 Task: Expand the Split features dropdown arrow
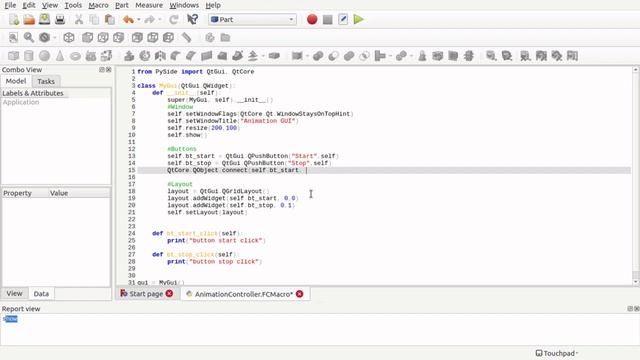tap(411, 56)
